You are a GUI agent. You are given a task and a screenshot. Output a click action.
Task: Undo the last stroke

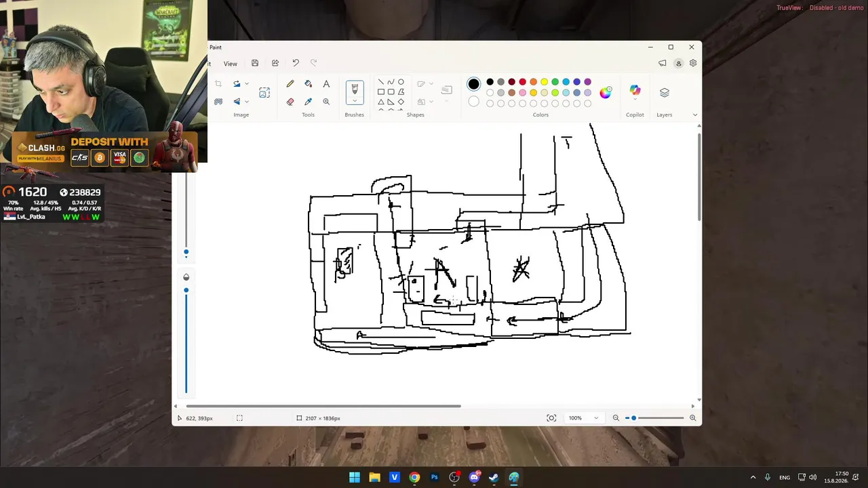click(296, 63)
